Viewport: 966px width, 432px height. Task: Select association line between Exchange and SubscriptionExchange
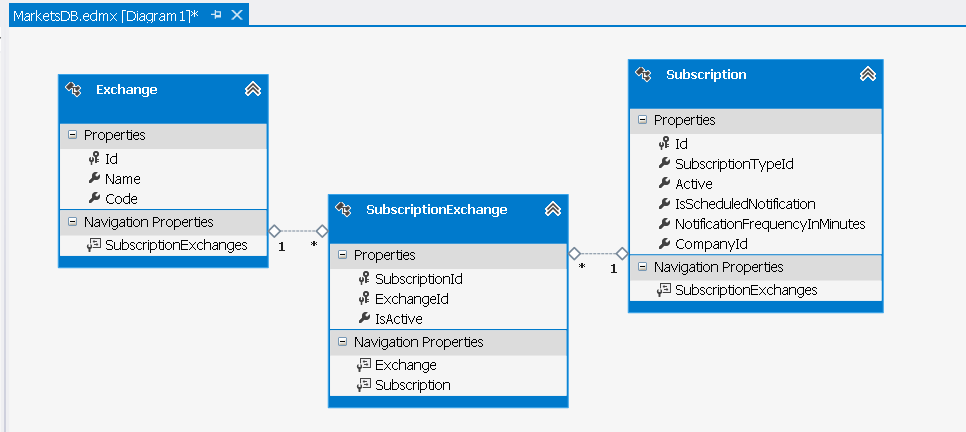tap(298, 231)
